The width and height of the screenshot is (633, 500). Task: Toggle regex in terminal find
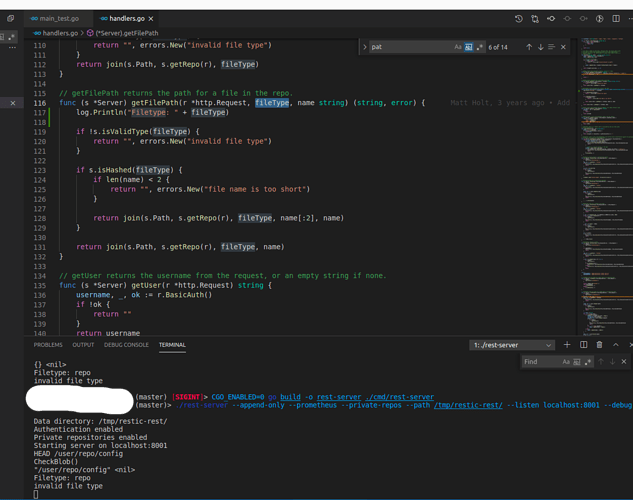tap(588, 362)
